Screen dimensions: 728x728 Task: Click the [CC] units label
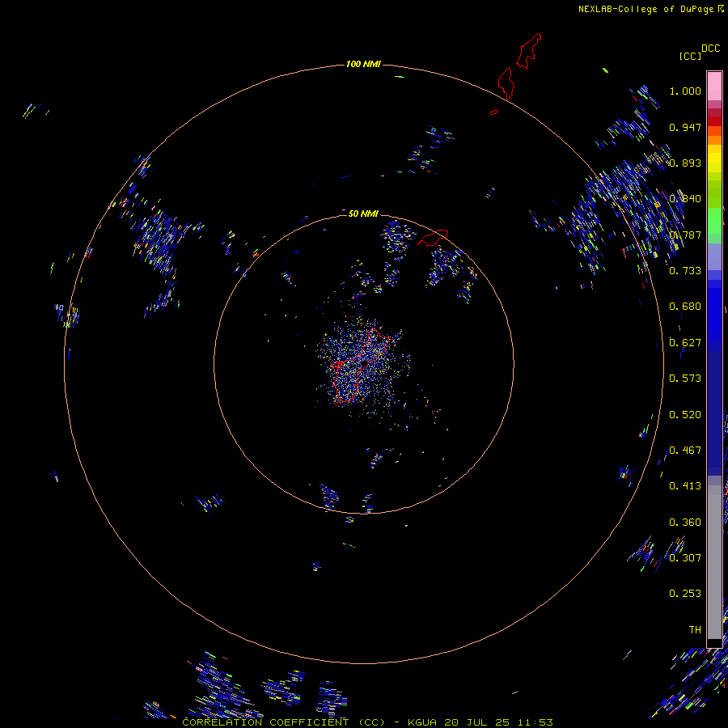click(690, 56)
